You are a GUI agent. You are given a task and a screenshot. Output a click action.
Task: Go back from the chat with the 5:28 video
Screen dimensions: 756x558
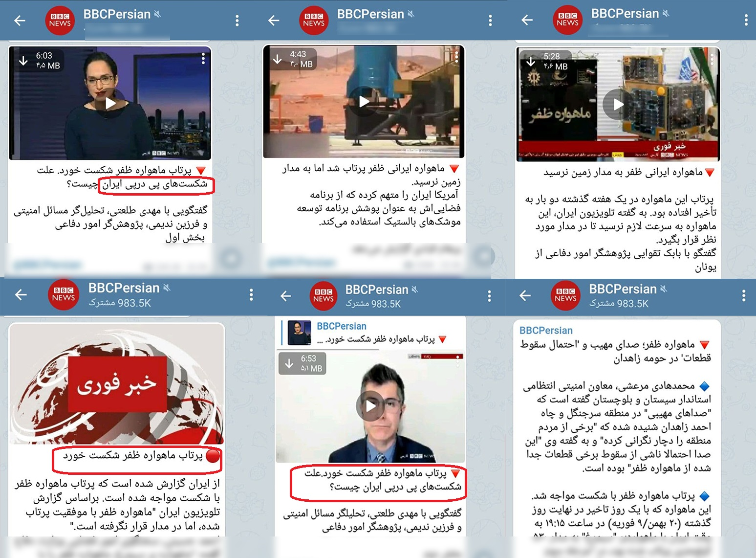527,20
